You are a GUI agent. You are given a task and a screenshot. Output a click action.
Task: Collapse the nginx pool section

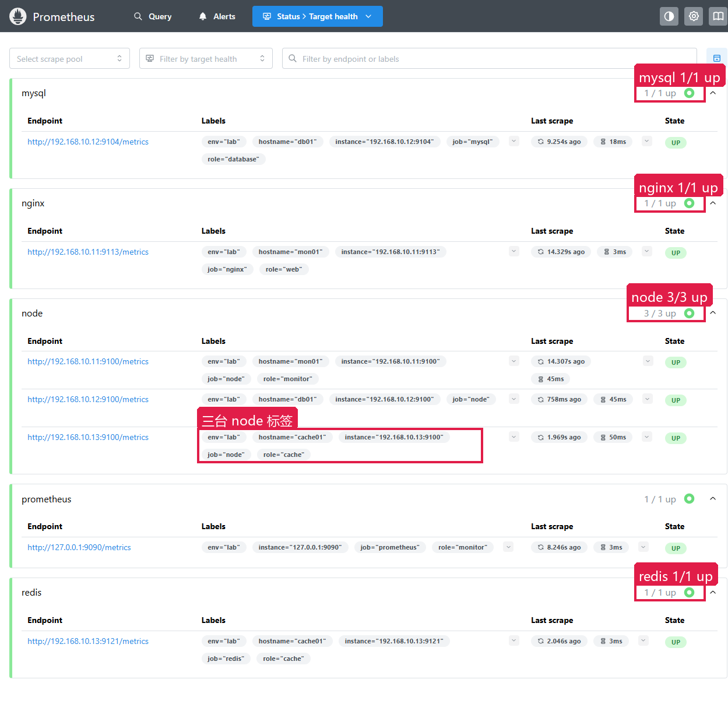713,203
